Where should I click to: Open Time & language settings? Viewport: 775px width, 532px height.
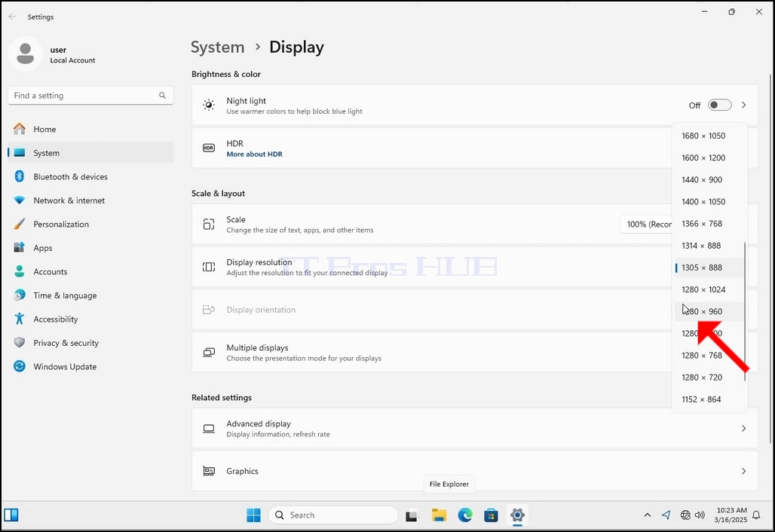click(90, 295)
